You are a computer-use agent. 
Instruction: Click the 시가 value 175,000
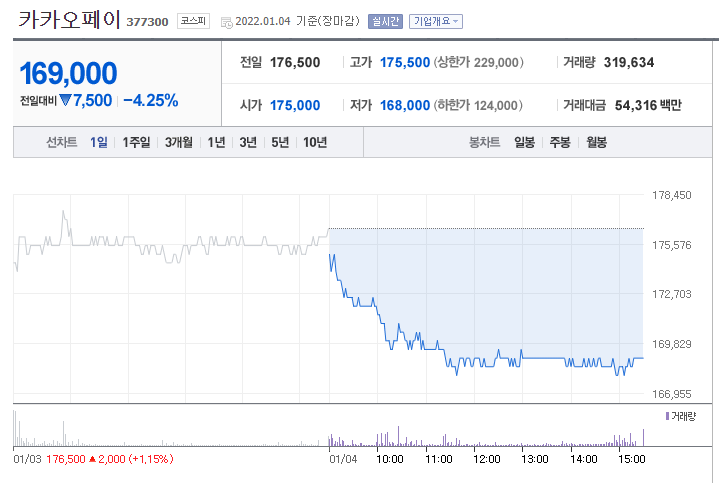[x=295, y=105]
